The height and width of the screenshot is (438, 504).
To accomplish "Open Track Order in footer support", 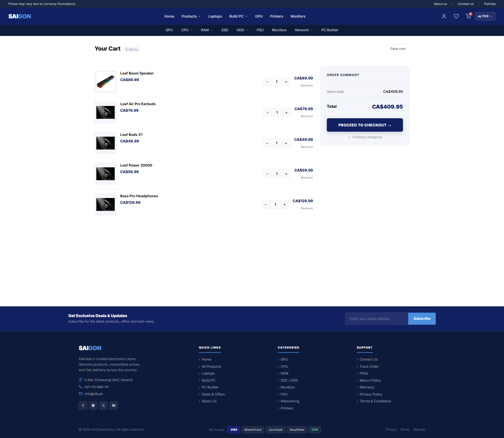I will coord(369,366).
